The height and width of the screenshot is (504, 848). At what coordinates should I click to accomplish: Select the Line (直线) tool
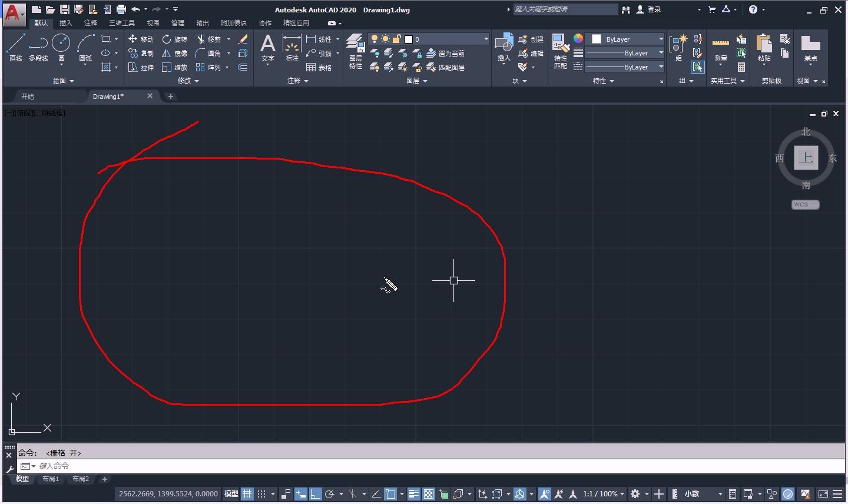click(15, 48)
